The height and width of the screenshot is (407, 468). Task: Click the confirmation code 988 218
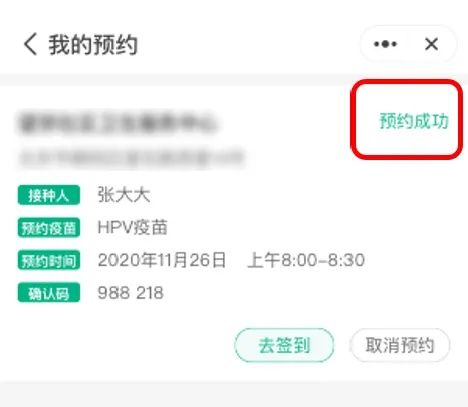(x=130, y=293)
